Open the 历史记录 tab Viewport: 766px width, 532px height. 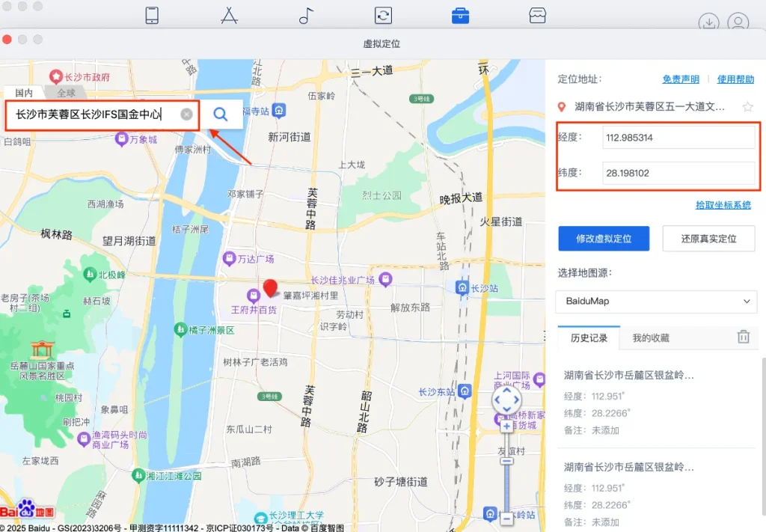(x=589, y=337)
